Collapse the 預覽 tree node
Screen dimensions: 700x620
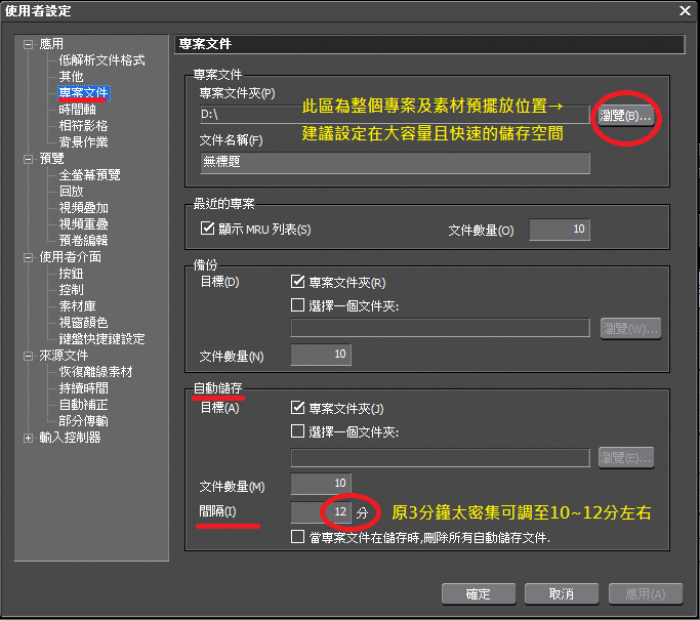[x=28, y=159]
